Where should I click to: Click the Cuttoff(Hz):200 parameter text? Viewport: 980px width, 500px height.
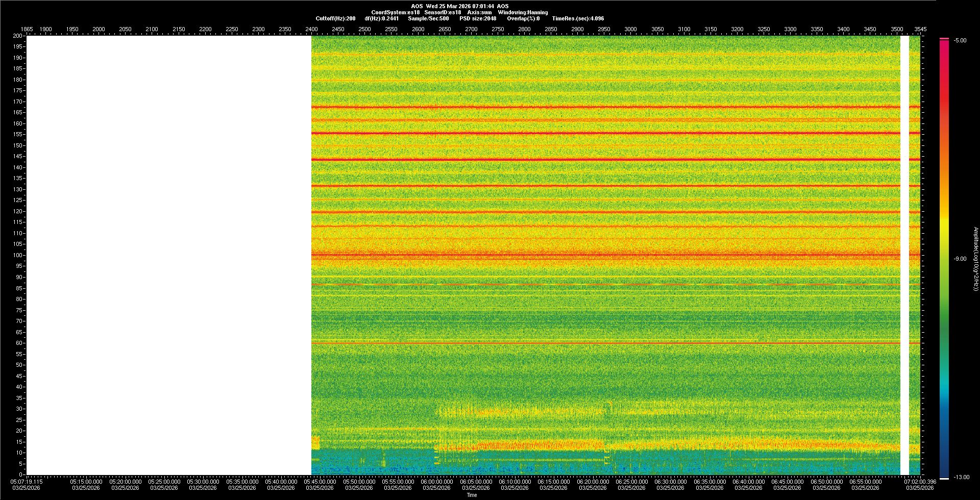pos(335,18)
